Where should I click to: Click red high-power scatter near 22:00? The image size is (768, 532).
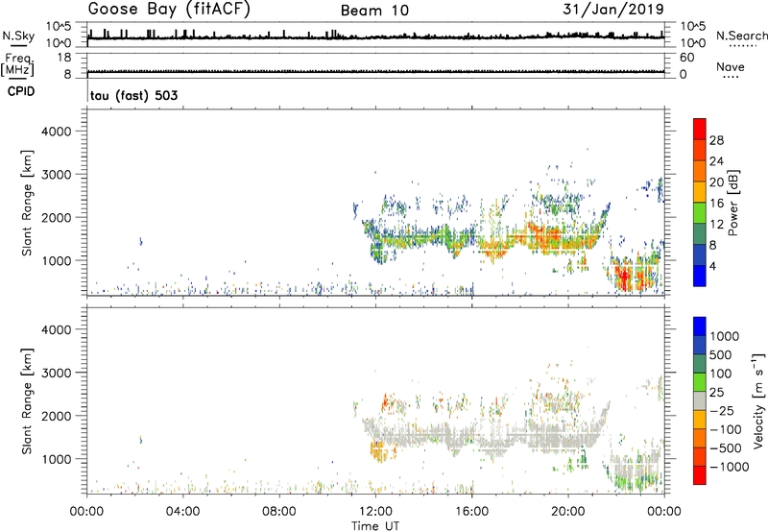click(623, 278)
